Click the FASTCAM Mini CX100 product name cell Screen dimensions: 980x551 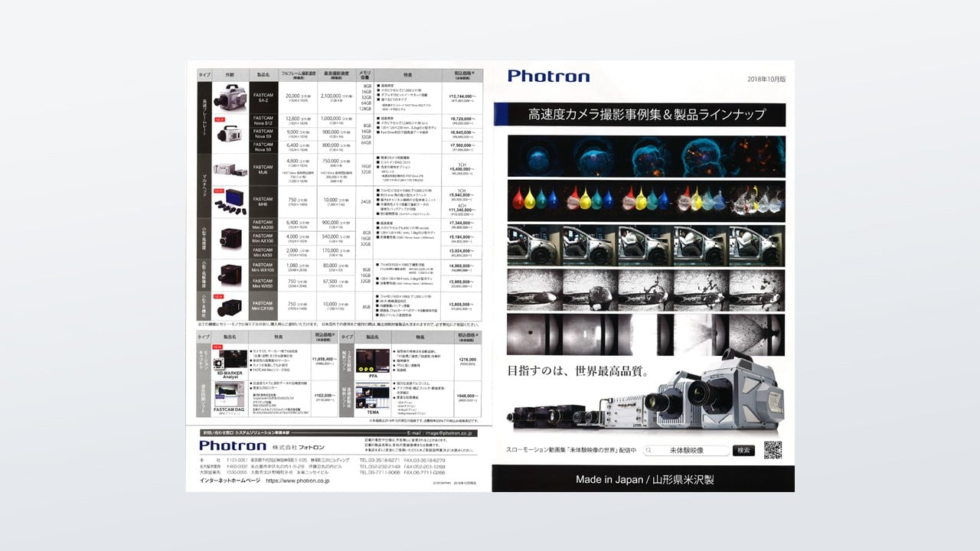[263, 308]
